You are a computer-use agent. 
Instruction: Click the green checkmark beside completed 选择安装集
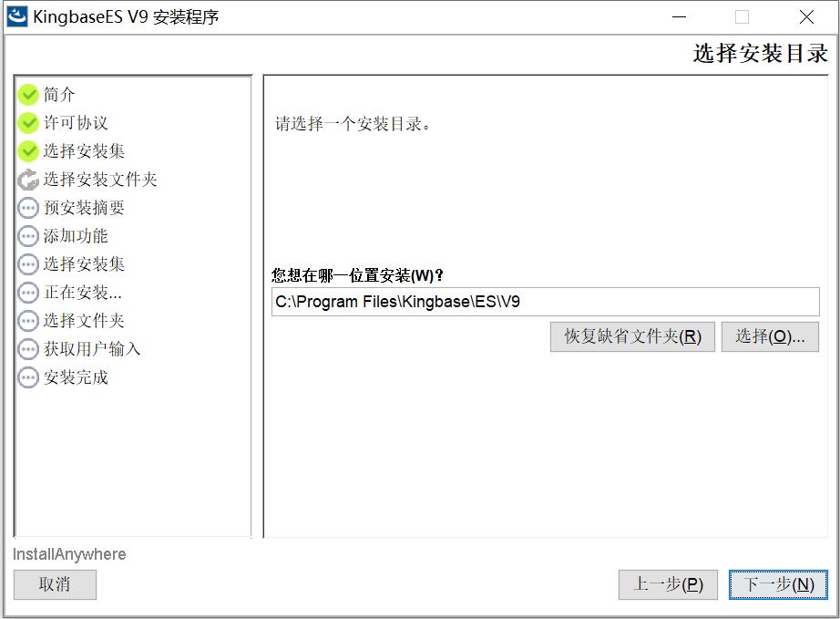tap(28, 151)
